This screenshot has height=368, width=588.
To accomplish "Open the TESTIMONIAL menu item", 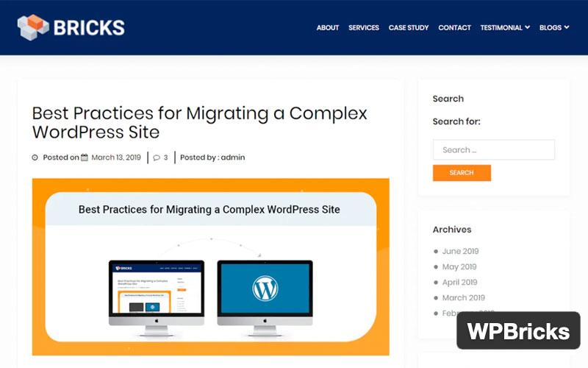I will [x=501, y=28].
